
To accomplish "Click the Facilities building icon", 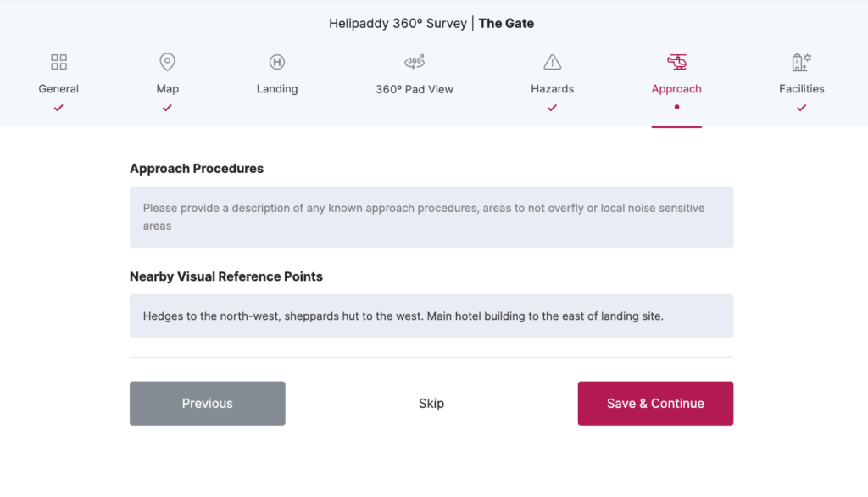I will [x=801, y=62].
